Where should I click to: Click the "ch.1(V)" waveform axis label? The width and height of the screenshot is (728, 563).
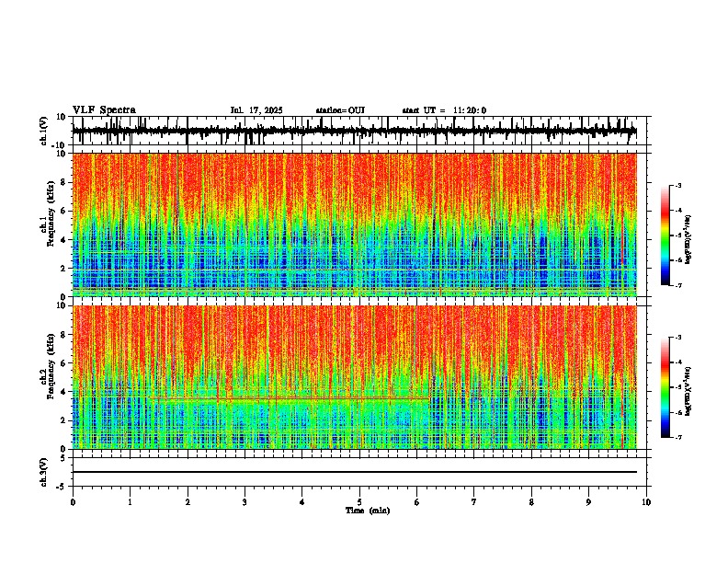[44, 131]
